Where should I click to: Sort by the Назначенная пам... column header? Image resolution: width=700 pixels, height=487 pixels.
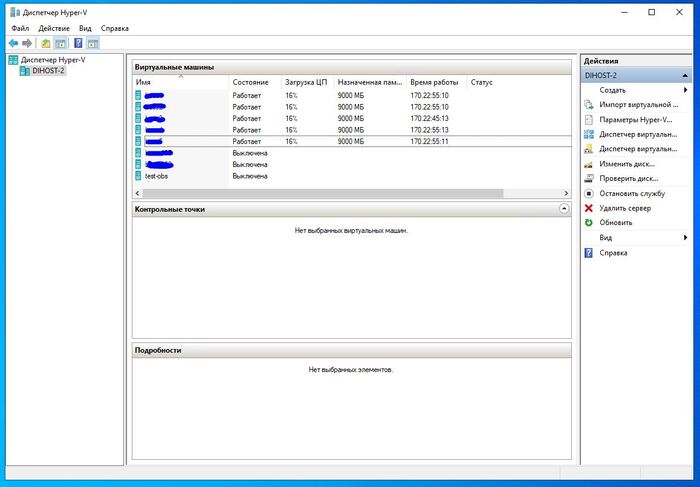coord(370,82)
